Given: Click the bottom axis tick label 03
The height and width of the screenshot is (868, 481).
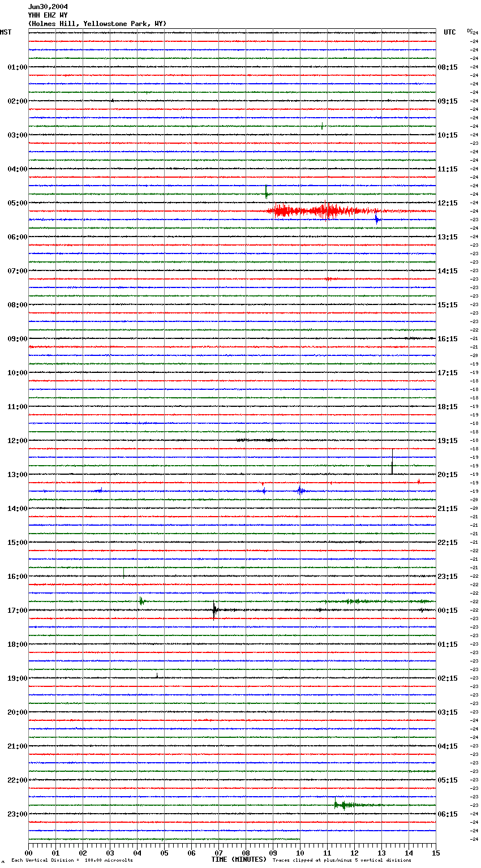Looking at the screenshot, I should pyautogui.click(x=110, y=853).
